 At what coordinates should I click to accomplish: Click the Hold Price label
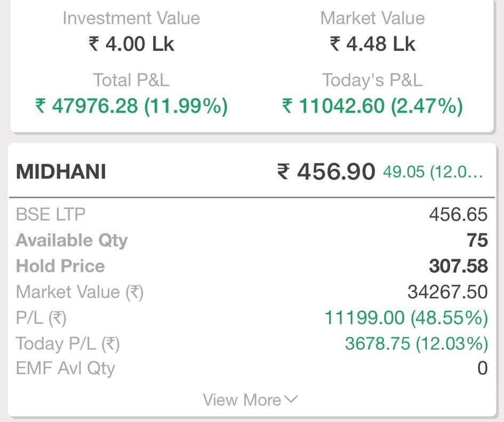60,266
